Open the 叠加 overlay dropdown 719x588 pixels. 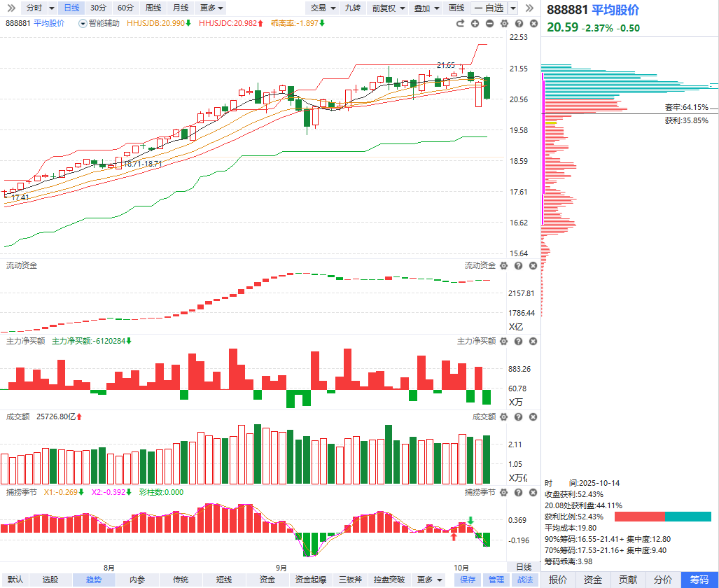click(426, 8)
